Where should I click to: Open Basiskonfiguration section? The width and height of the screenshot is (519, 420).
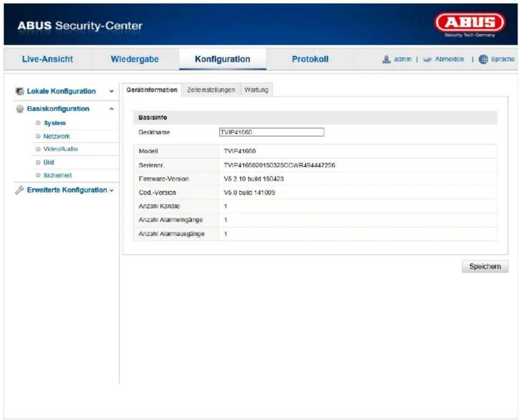point(58,109)
